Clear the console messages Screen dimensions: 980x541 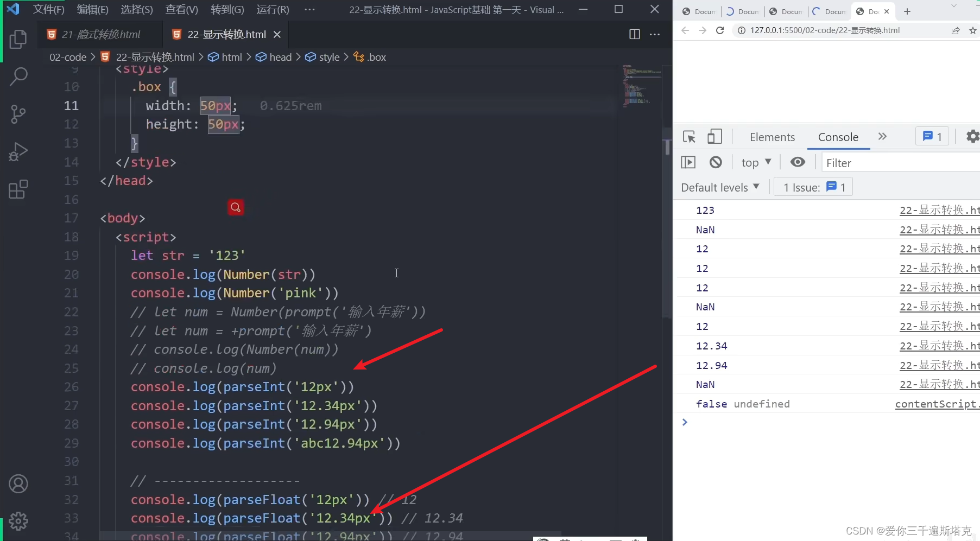716,162
